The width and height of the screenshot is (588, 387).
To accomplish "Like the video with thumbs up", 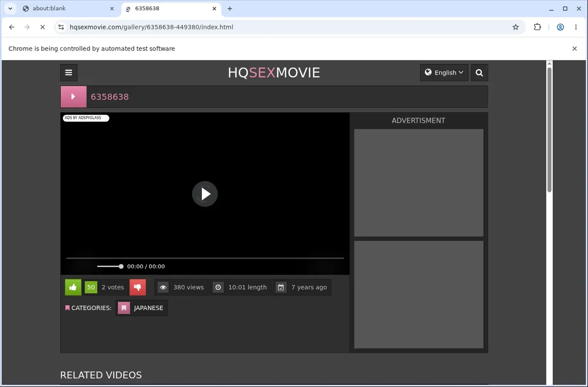I will pos(73,287).
